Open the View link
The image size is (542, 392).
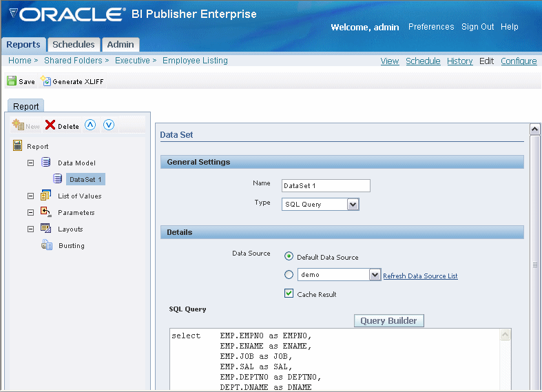click(x=390, y=61)
